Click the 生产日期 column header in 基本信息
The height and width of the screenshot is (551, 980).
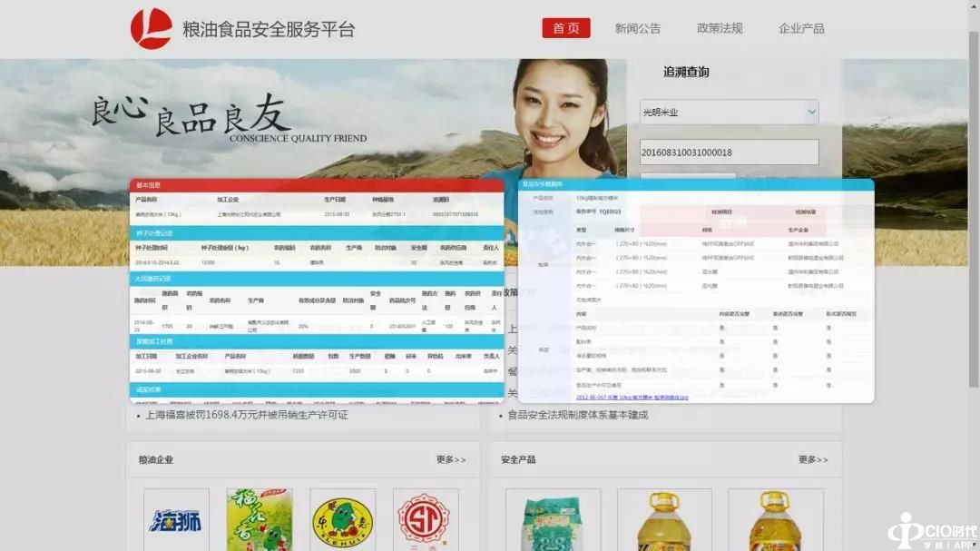point(334,200)
